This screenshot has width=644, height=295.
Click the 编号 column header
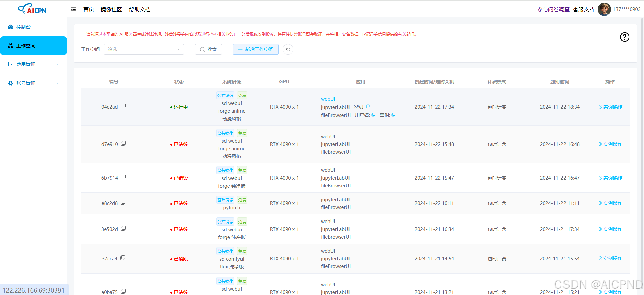[x=114, y=82]
